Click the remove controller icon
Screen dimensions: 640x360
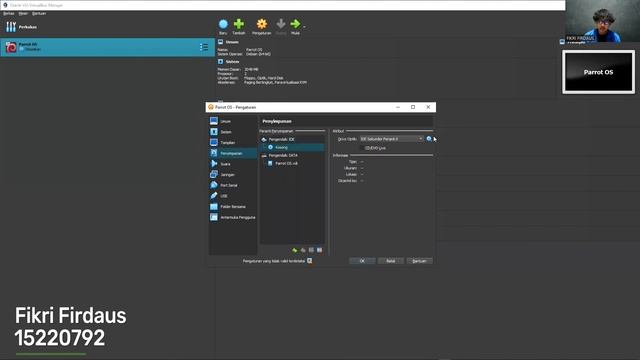[303, 250]
